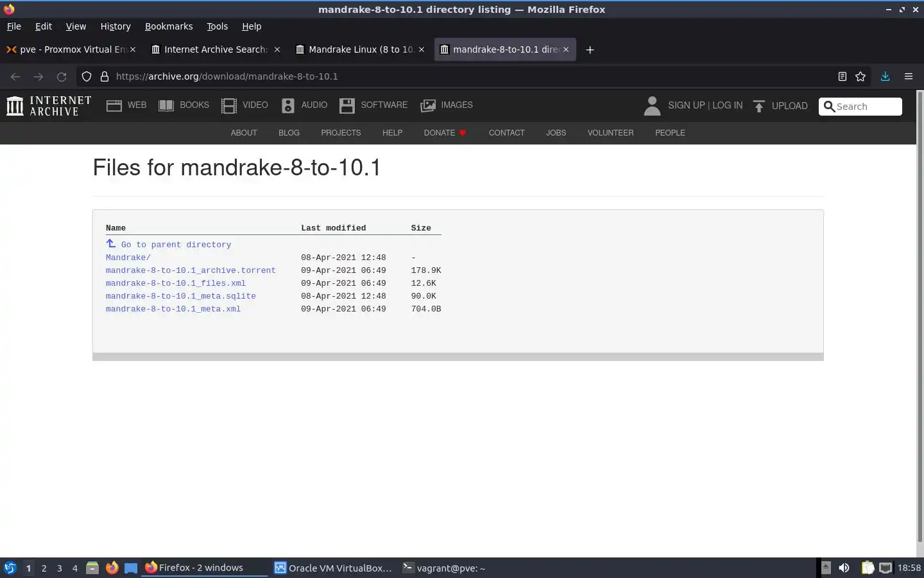The width and height of the screenshot is (924, 578).
Task: Click the Internet Archive logo
Action: (49, 105)
